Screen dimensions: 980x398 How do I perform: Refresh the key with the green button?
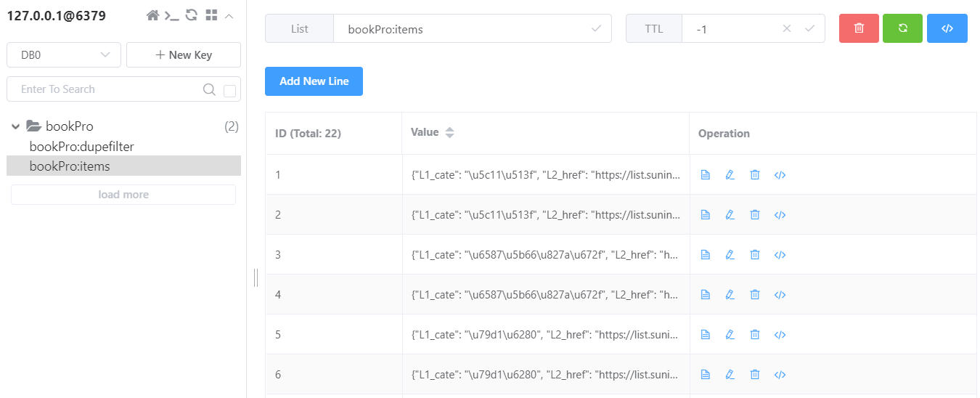(x=903, y=28)
